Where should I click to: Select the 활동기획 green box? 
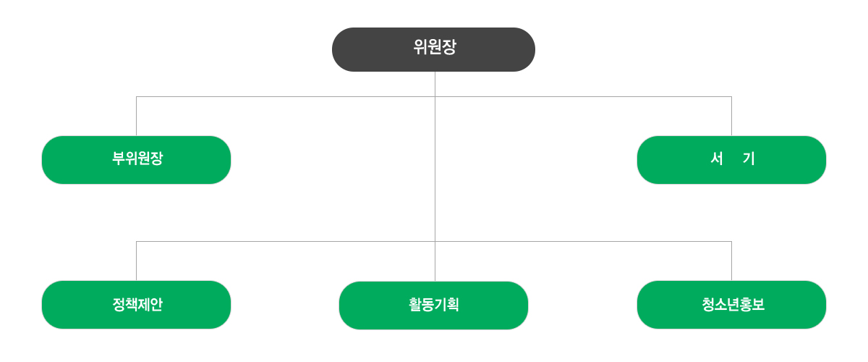pyautogui.click(x=433, y=306)
